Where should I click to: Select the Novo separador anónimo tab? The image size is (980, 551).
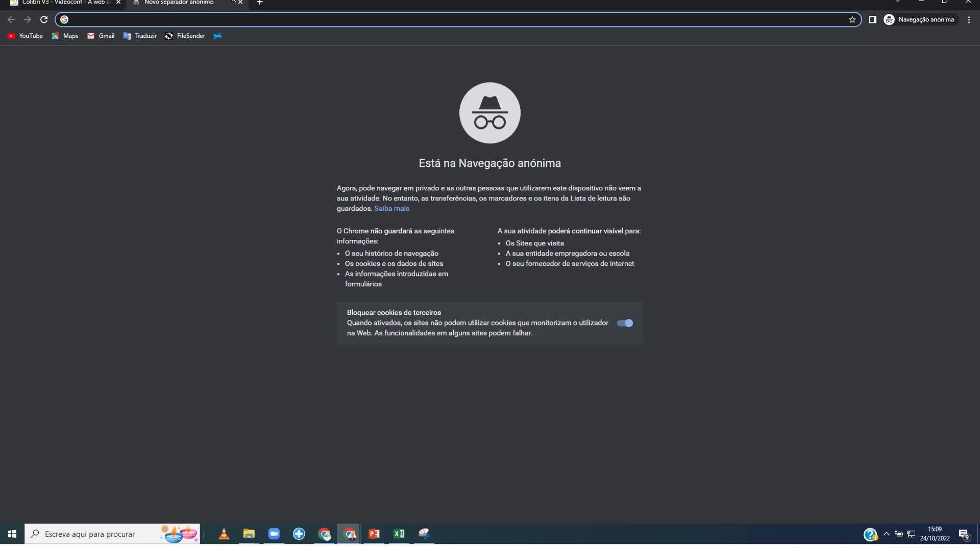[x=179, y=3]
